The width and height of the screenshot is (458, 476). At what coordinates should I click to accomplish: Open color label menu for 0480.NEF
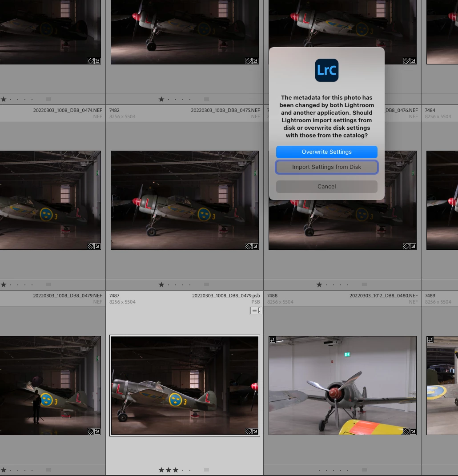pyautogui.click(x=365, y=470)
